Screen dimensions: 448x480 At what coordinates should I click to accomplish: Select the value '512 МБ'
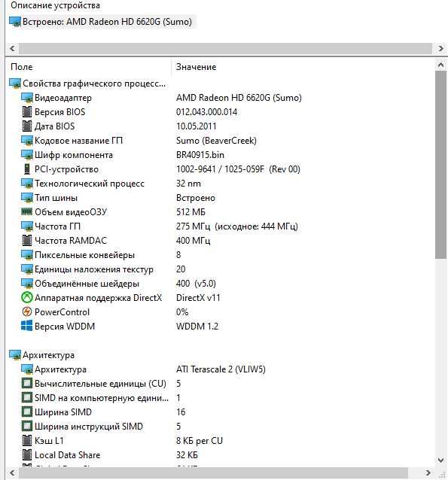pyautogui.click(x=190, y=212)
